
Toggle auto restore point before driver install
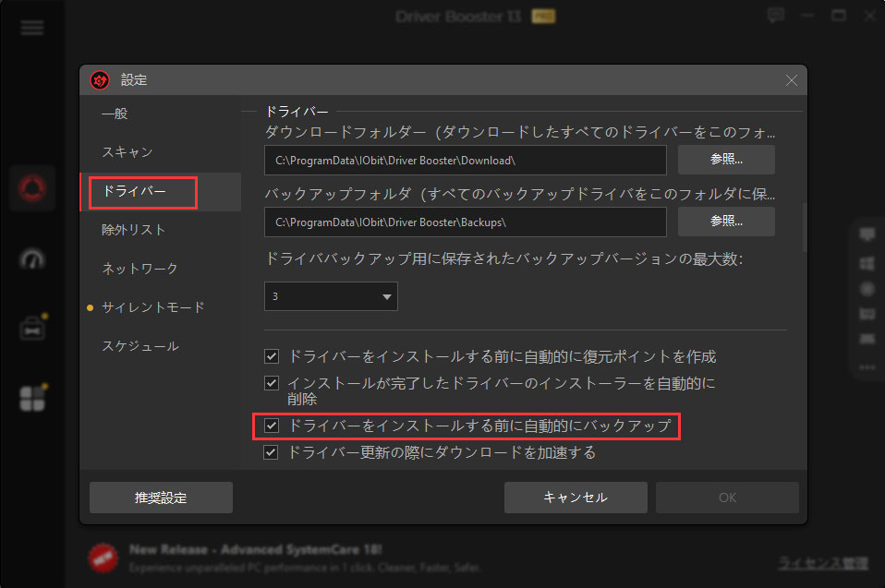[x=272, y=356]
